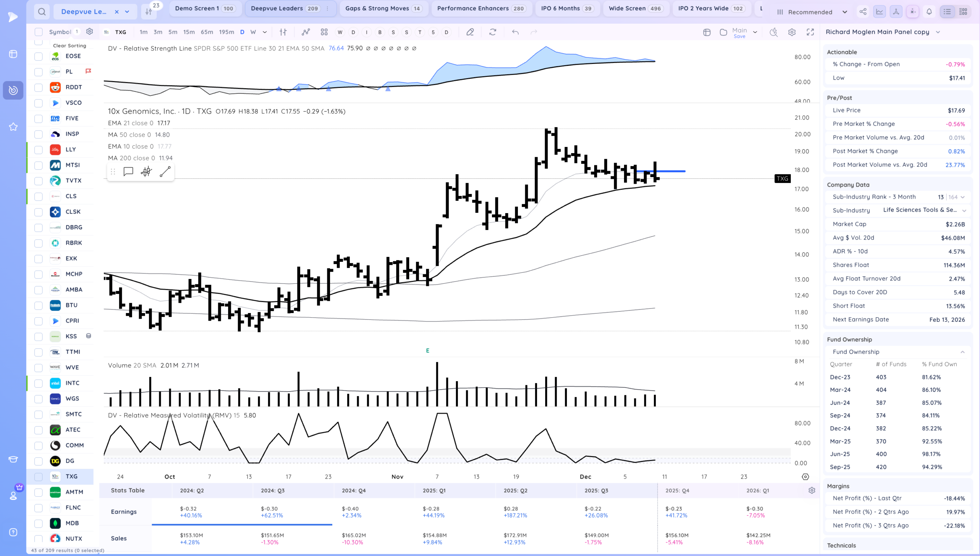Click the share icon in top bar
This screenshot has width=980, height=556.
point(863,12)
